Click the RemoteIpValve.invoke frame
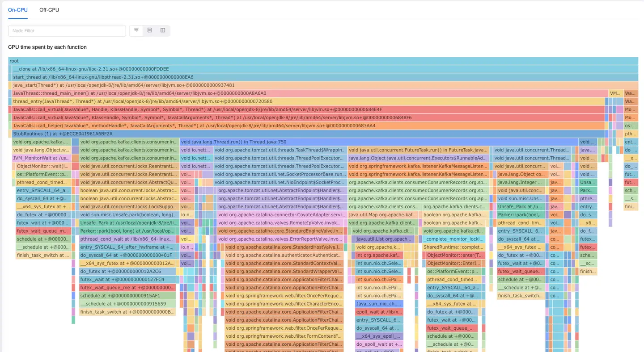This screenshot has height=352, width=644. tap(280, 223)
